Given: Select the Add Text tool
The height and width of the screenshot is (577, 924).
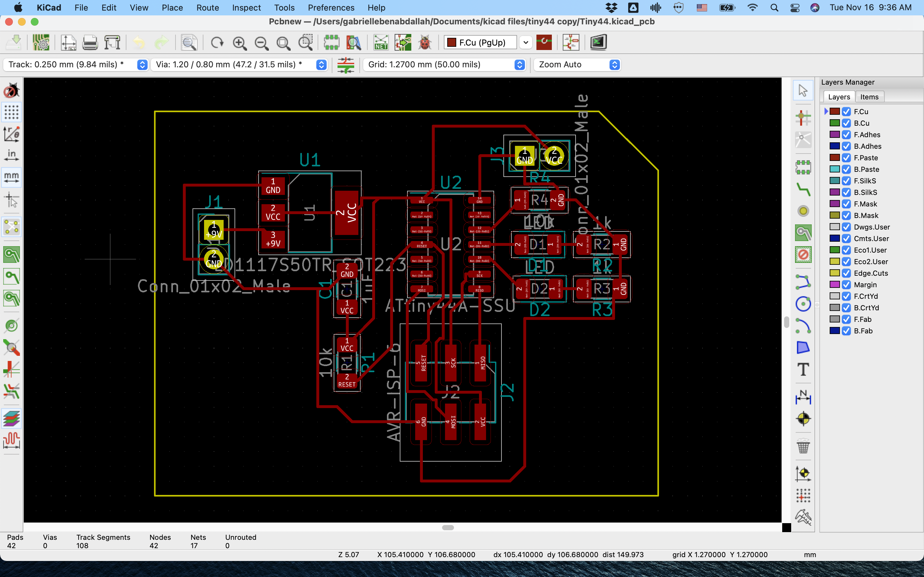Looking at the screenshot, I should (x=803, y=369).
